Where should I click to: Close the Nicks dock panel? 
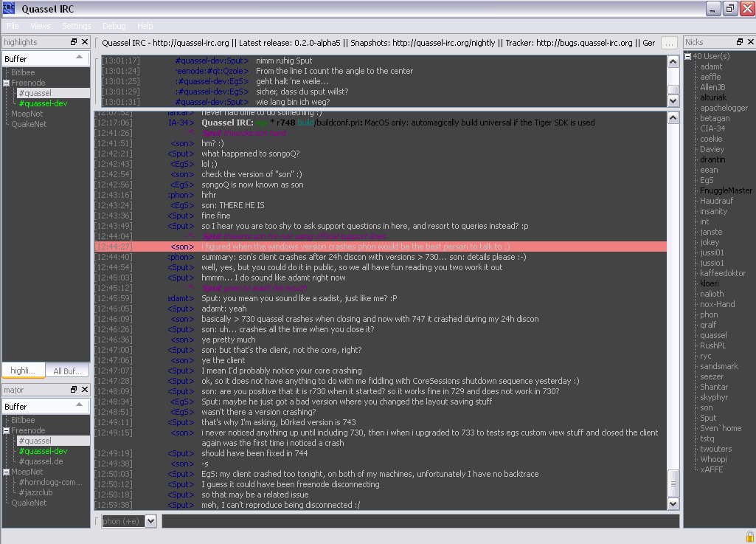tap(751, 42)
